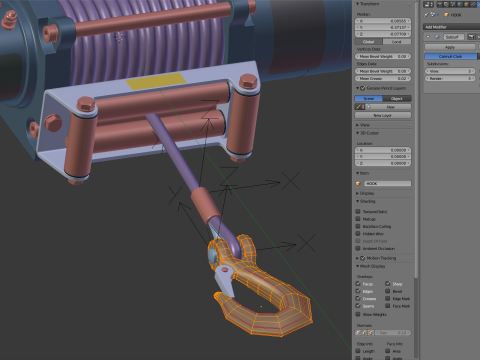This screenshot has height=360, width=480.
Task: Expand the Motion Tracking panel
Action: coord(357,258)
